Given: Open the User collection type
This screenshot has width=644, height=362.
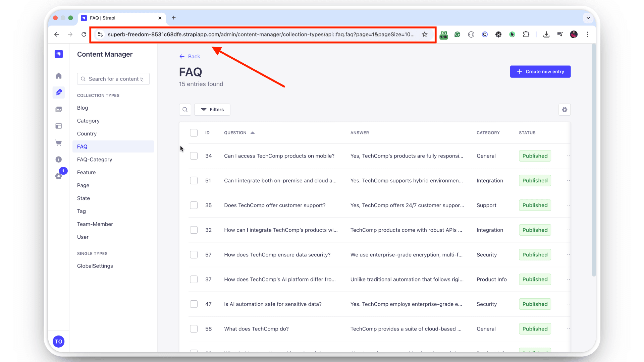Looking at the screenshot, I should tap(83, 237).
